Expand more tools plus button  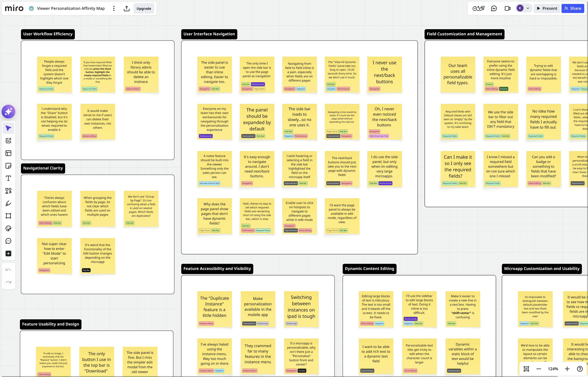click(x=8, y=253)
